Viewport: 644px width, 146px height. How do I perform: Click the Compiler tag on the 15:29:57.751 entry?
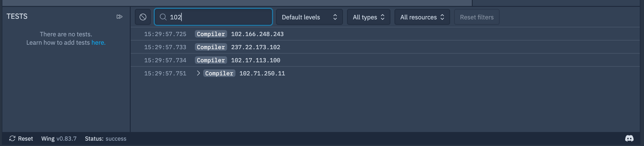click(x=219, y=73)
